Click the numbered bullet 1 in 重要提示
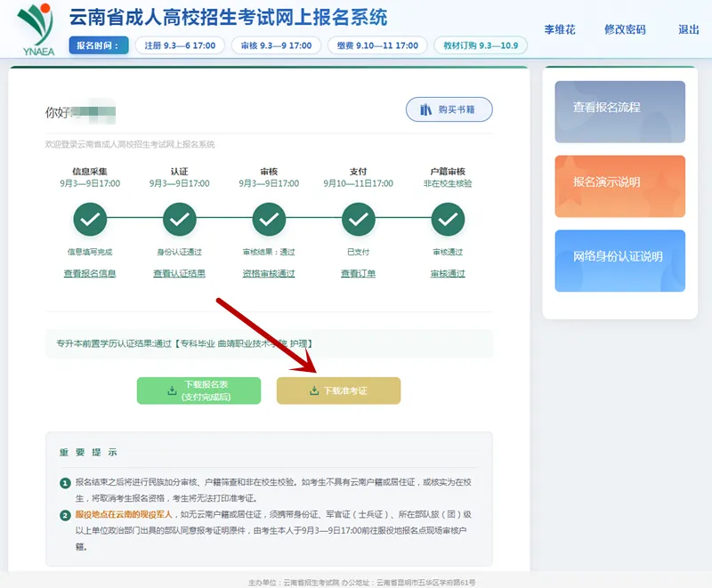The height and width of the screenshot is (588, 712). [65, 483]
